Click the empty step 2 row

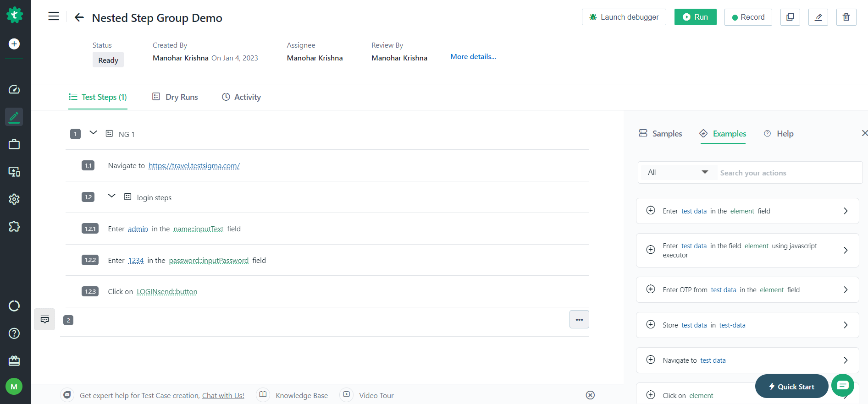(x=324, y=320)
